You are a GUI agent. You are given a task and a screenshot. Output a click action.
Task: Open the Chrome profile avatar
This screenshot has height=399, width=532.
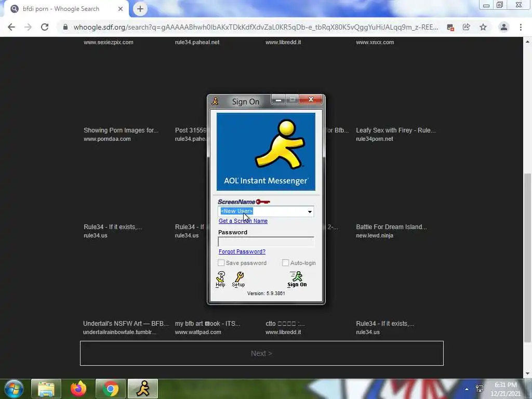click(x=504, y=27)
